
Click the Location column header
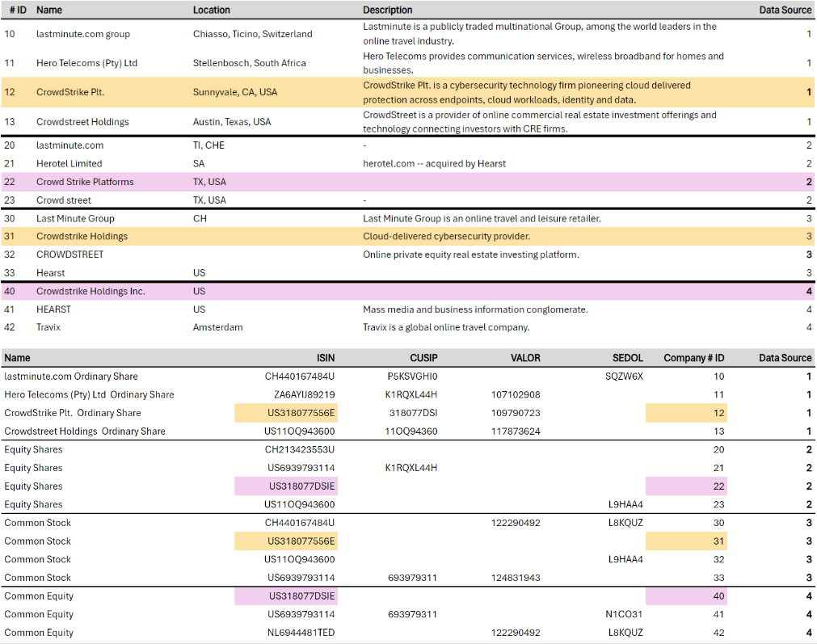[x=211, y=10]
